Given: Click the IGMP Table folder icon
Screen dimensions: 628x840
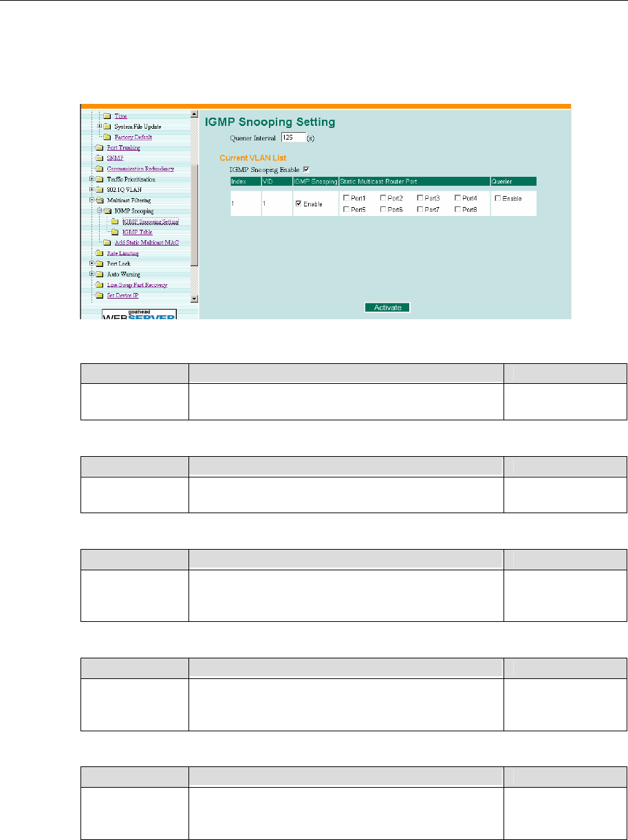Looking at the screenshot, I should 114,232.
